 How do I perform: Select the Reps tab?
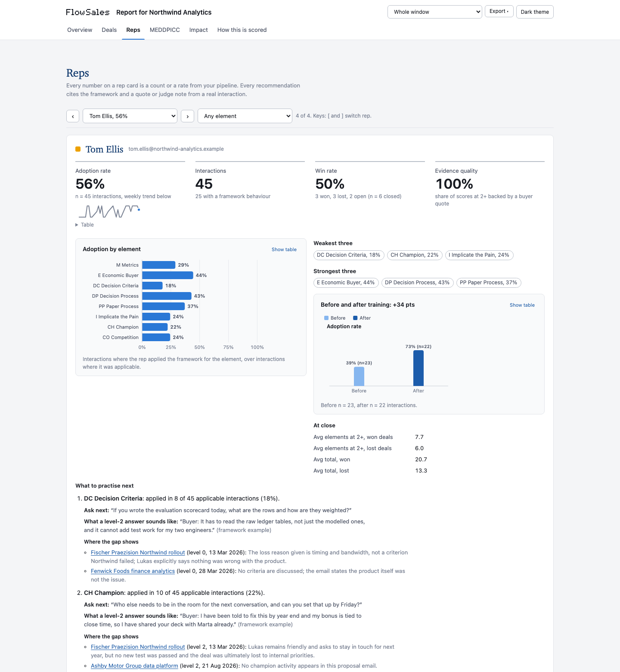point(133,30)
